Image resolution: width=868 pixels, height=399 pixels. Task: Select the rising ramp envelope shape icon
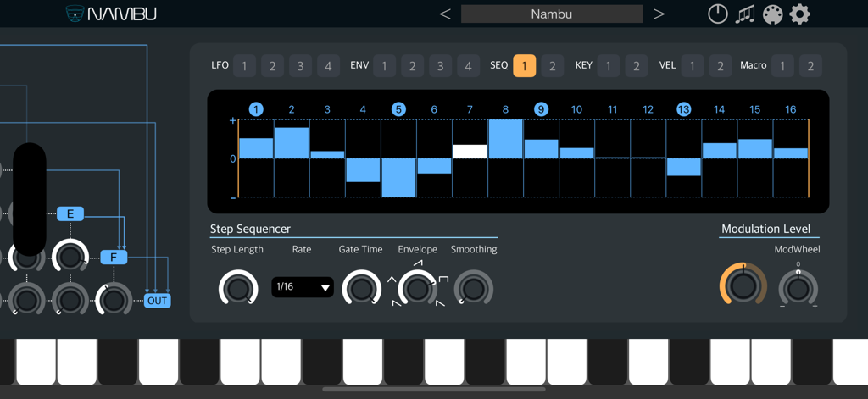[419, 263]
